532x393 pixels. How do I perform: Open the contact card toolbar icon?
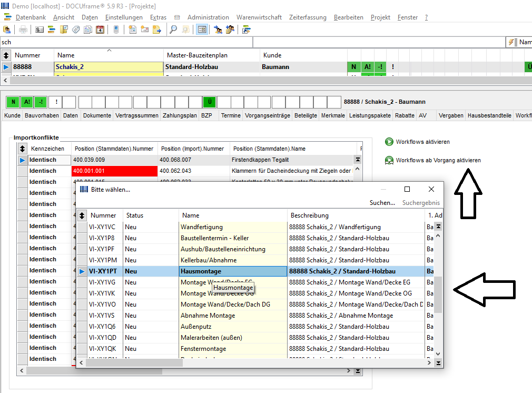click(40, 30)
